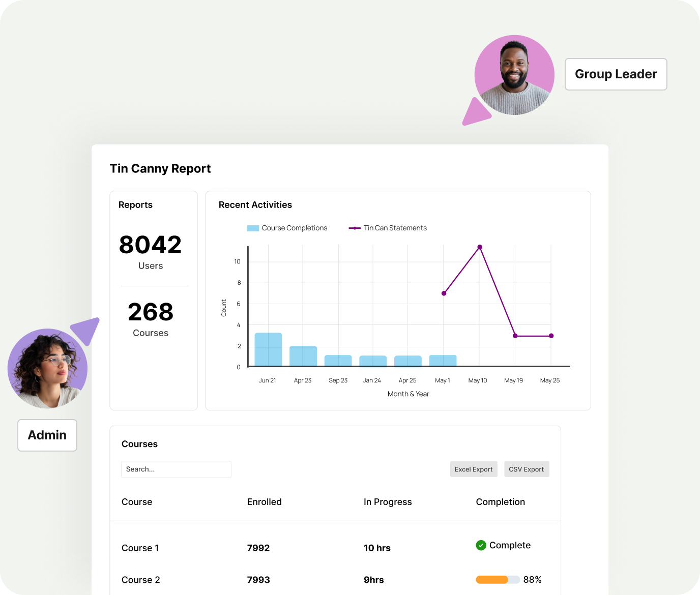Click the Admin avatar photo

click(47, 368)
